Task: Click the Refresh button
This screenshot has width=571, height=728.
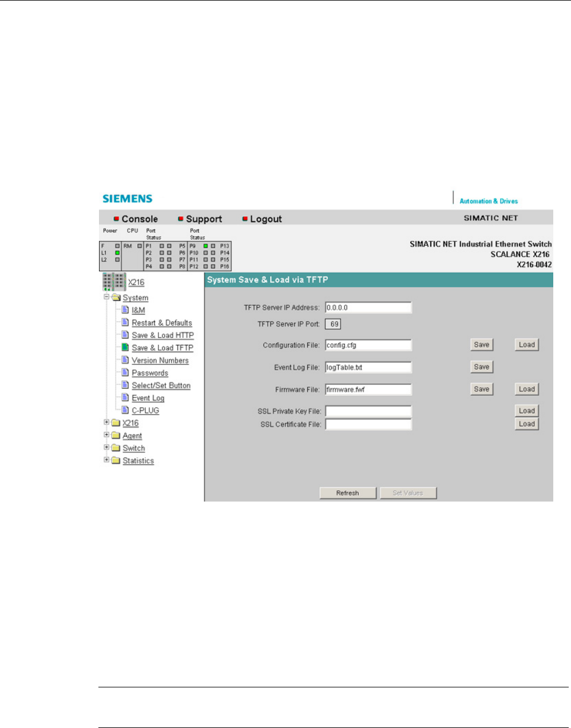Action: click(x=348, y=493)
